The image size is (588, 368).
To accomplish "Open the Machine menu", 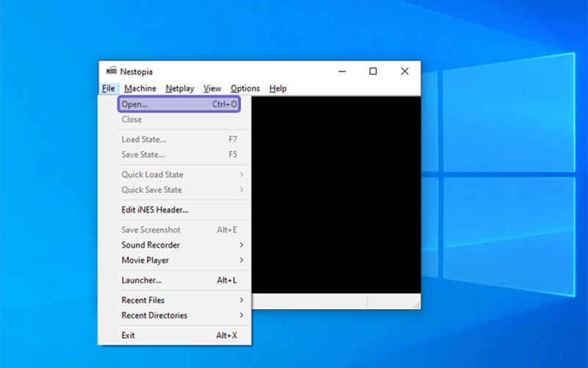I will point(140,88).
